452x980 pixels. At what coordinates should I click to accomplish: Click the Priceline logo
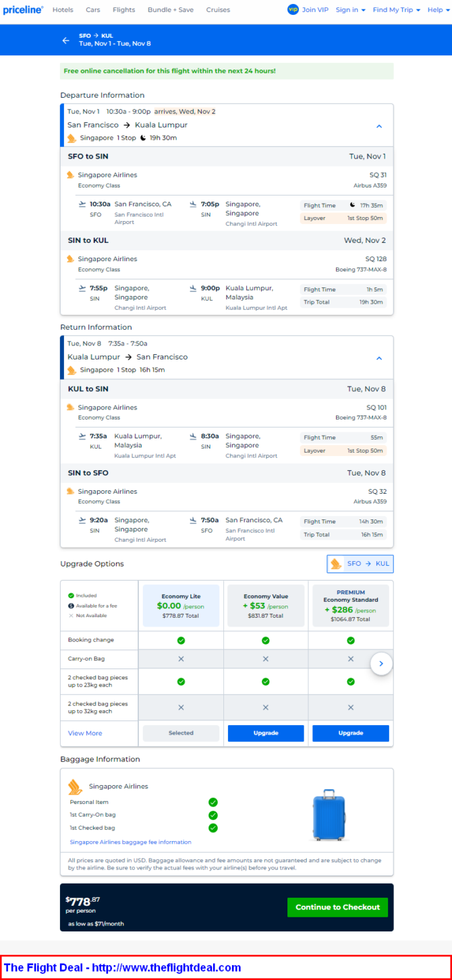point(23,10)
